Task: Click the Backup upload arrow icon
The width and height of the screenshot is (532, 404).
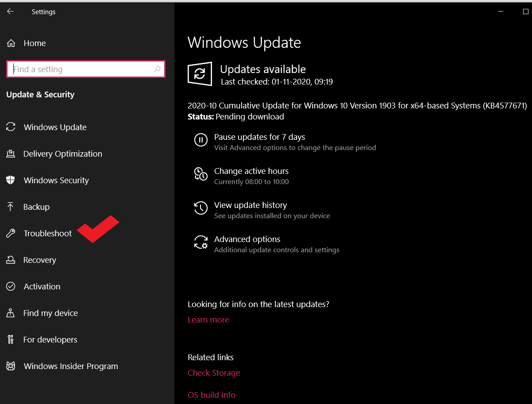Action: point(11,207)
